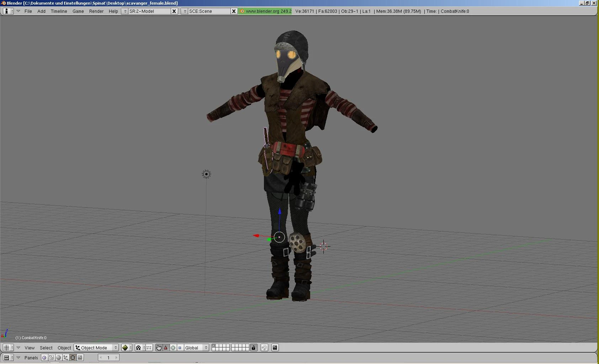The height and width of the screenshot is (364, 599).
Task: Open the Timeline menu
Action: [x=59, y=11]
